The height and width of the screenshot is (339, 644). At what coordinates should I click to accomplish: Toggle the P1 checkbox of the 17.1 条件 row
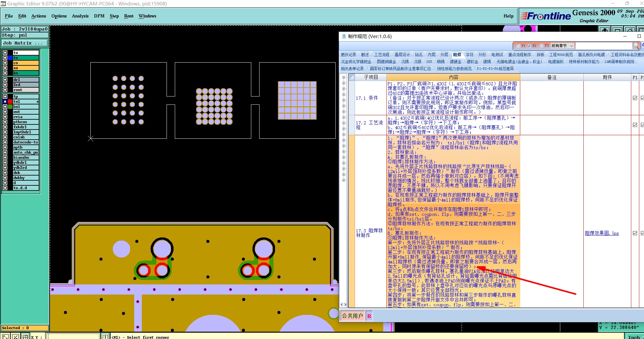635,98
